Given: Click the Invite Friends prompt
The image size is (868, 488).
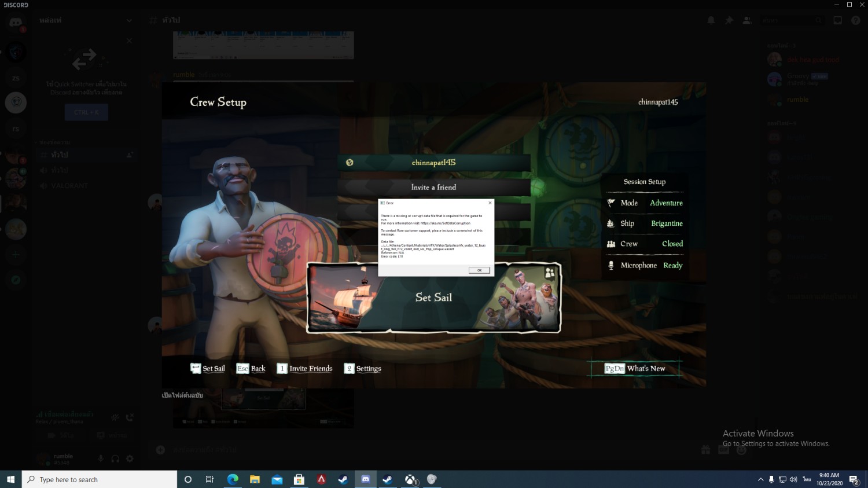Looking at the screenshot, I should click(305, 369).
